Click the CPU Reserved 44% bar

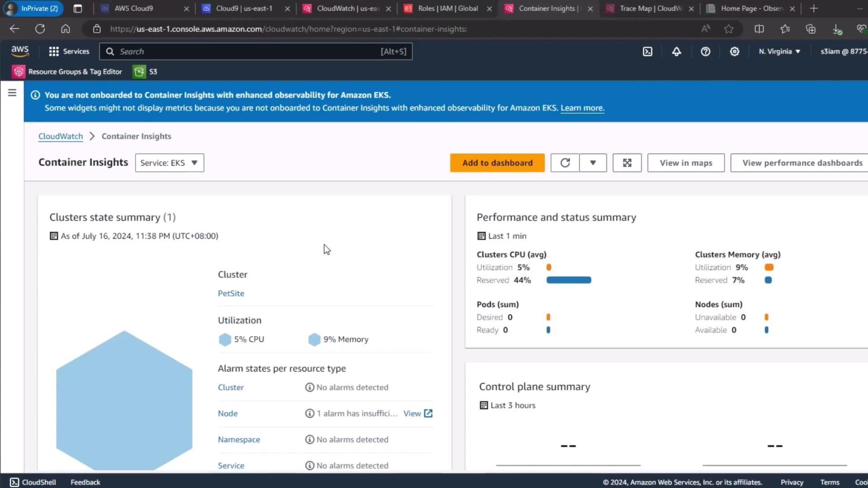(569, 280)
